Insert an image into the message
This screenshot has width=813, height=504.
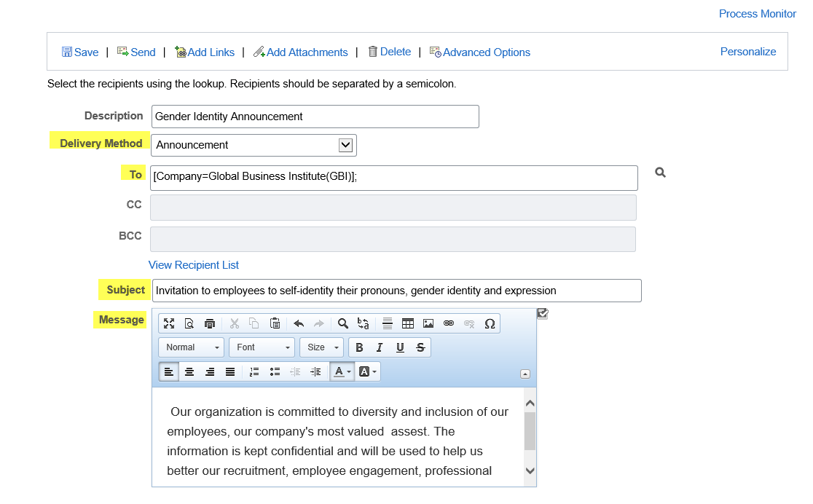pos(428,324)
